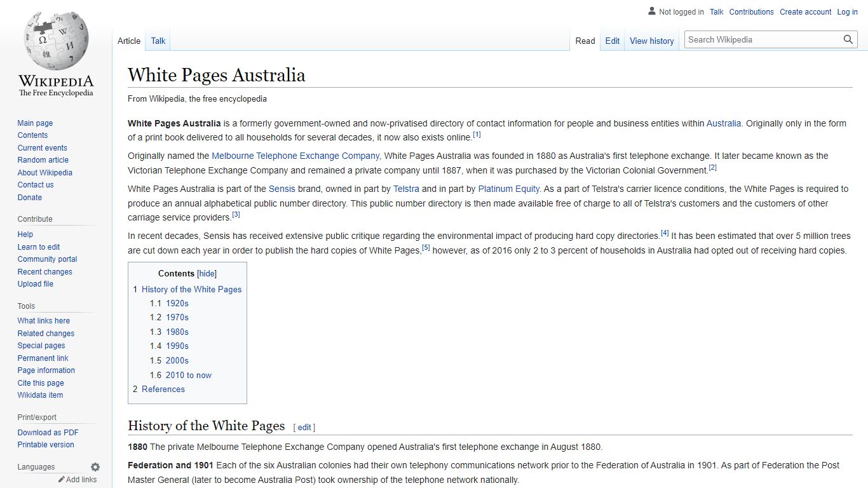Screen dimensions: 868x488
Task: Open the Platinum Equity link
Action: pos(509,189)
